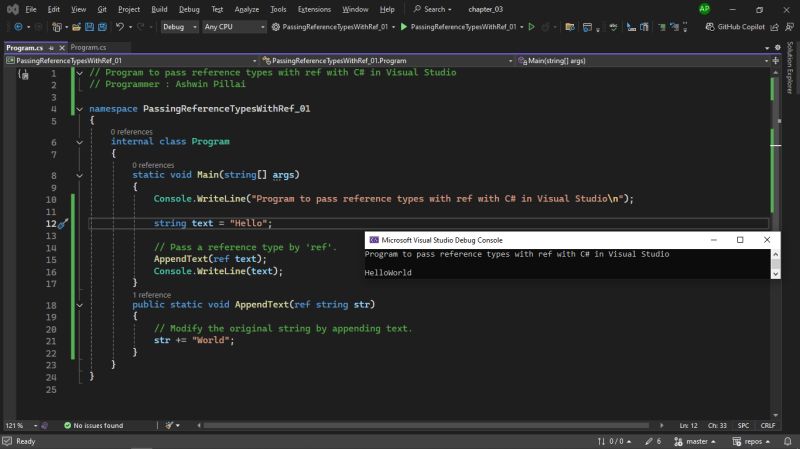Image resolution: width=800 pixels, height=449 pixels.
Task: Click project selector PassingReferenceTypesWithRef_01 in navigation bar
Action: pyautogui.click(x=132, y=61)
